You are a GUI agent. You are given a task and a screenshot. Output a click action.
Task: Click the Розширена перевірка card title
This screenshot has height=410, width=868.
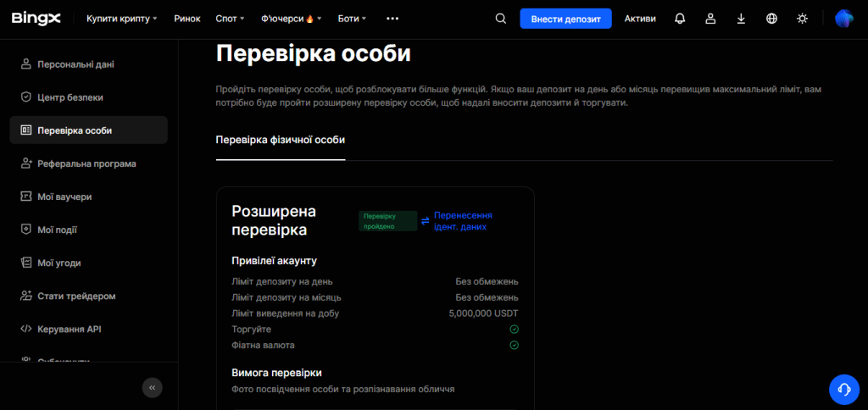(x=274, y=220)
